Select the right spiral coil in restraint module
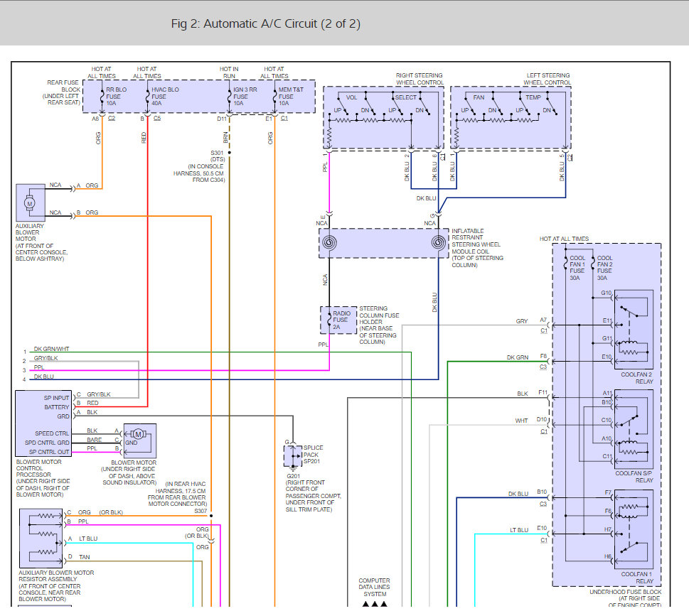689x616 pixels. 438,242
